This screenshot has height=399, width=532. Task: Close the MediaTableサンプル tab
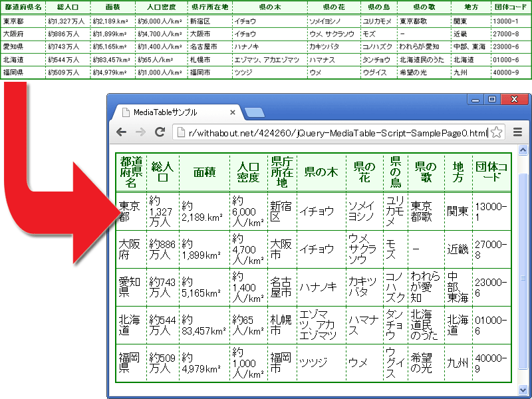(x=233, y=112)
